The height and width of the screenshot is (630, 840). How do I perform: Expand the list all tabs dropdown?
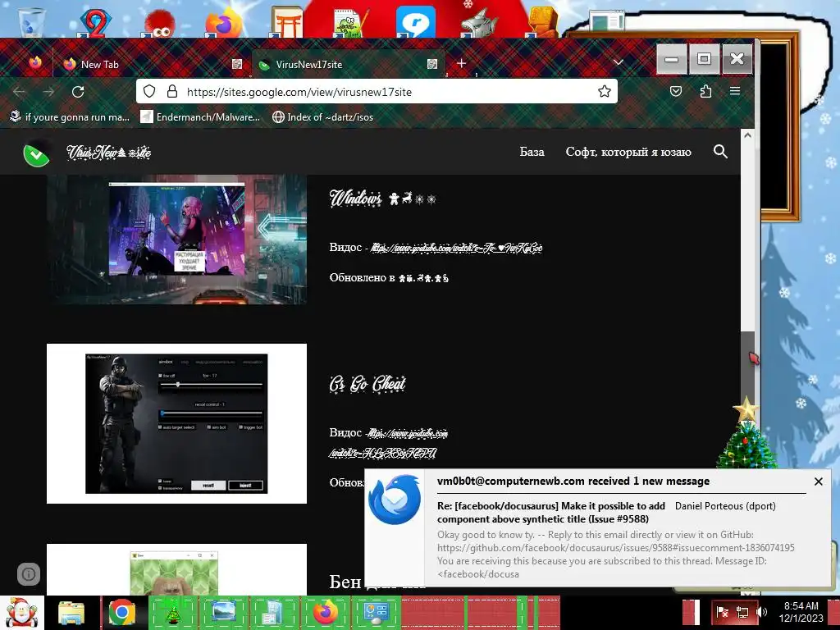click(x=619, y=62)
